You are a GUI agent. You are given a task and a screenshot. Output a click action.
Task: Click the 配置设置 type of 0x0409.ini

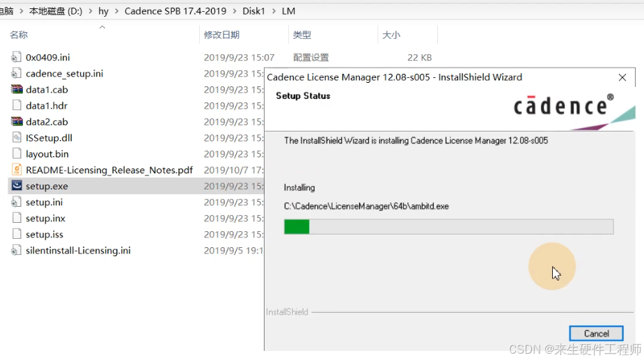pos(311,58)
